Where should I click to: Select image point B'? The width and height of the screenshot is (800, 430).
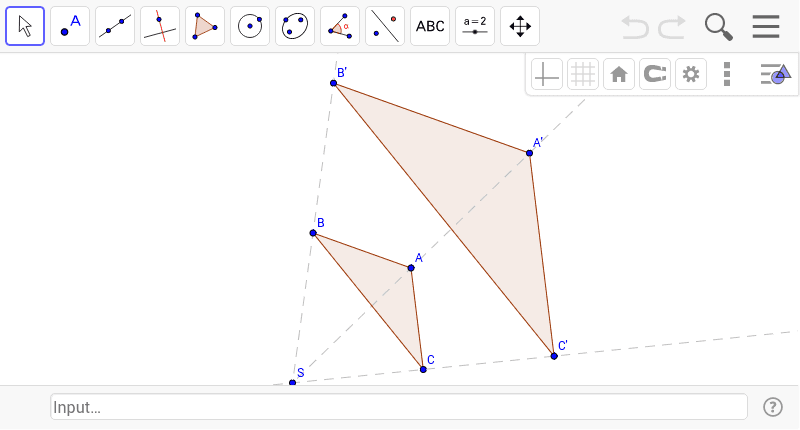[x=334, y=83]
